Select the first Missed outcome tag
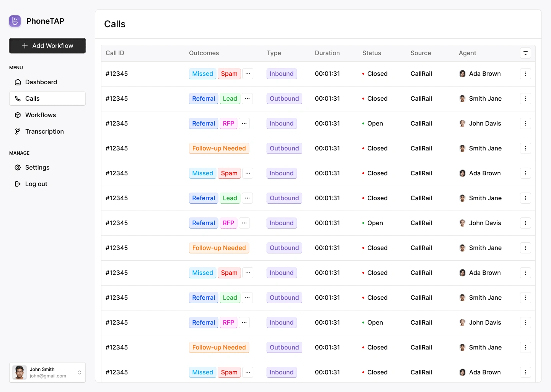Screen dimensions: 551x392 coord(202,74)
